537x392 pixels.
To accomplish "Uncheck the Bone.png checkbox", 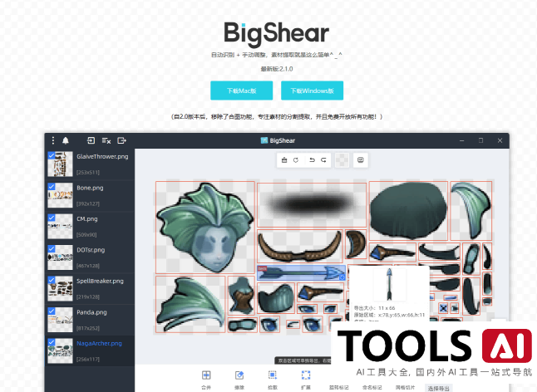I will point(52,186).
